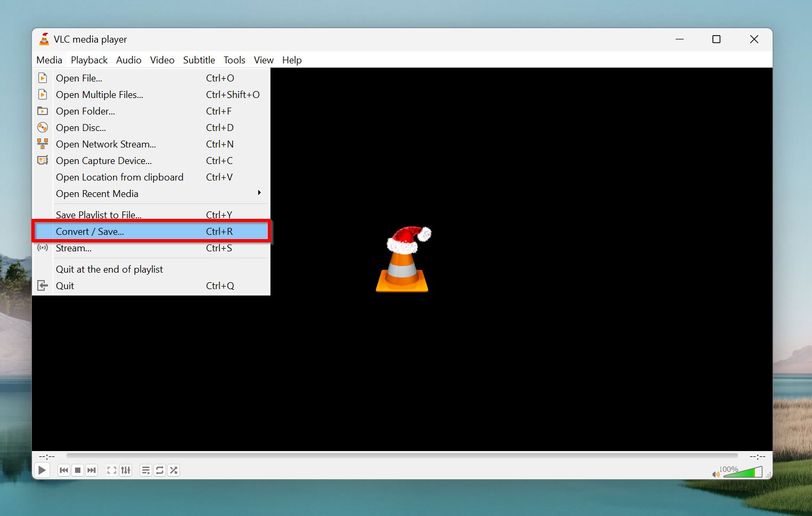The width and height of the screenshot is (812, 516).
Task: Toggle fullscreen video mode
Action: click(112, 470)
